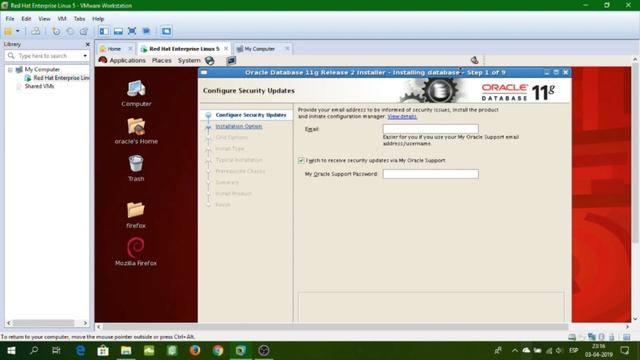Open the Windows notification center icon
Viewport: 640px width, 360px height.
click(624, 351)
